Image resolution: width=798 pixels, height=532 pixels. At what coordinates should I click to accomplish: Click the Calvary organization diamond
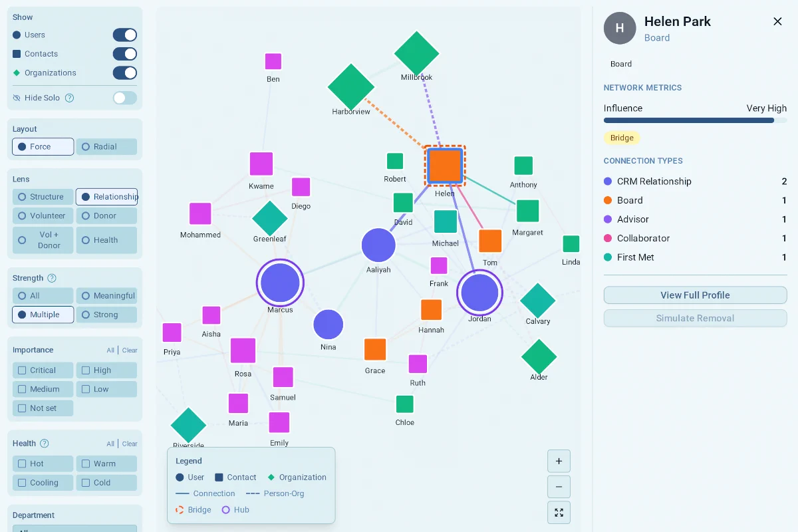(537, 301)
